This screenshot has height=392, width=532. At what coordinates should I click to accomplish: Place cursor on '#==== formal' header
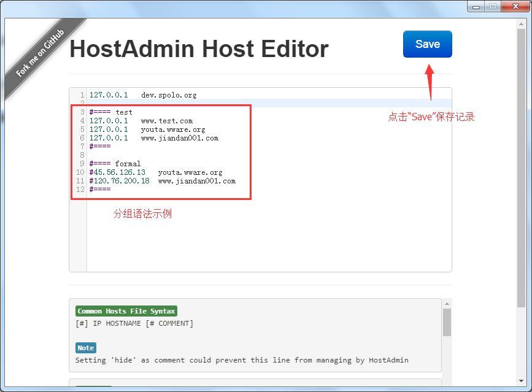pos(115,164)
